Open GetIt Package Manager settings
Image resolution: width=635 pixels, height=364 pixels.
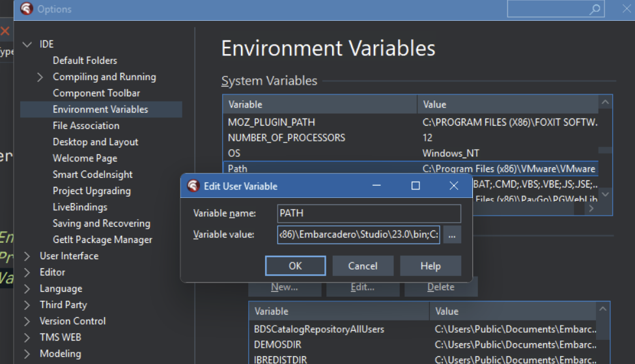click(102, 240)
